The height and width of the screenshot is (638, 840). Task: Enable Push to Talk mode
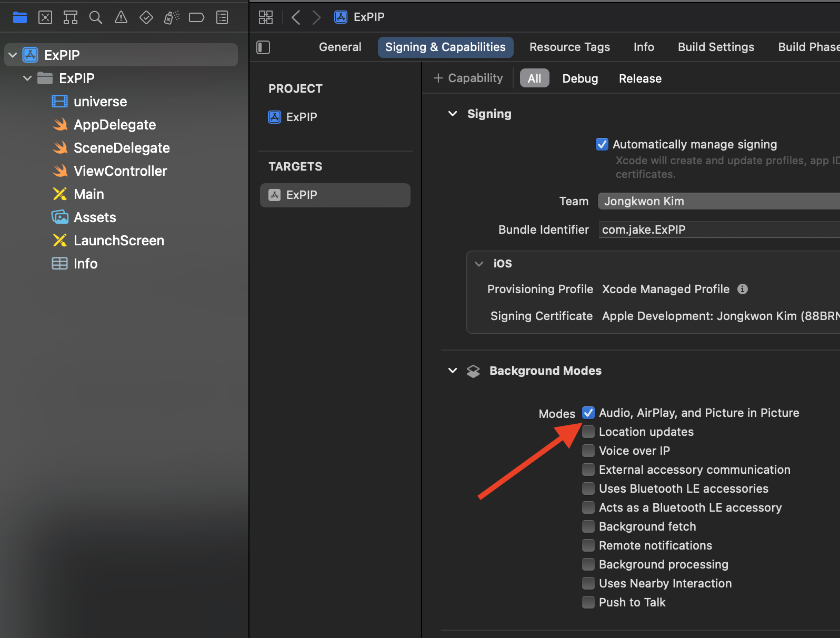[x=588, y=602]
